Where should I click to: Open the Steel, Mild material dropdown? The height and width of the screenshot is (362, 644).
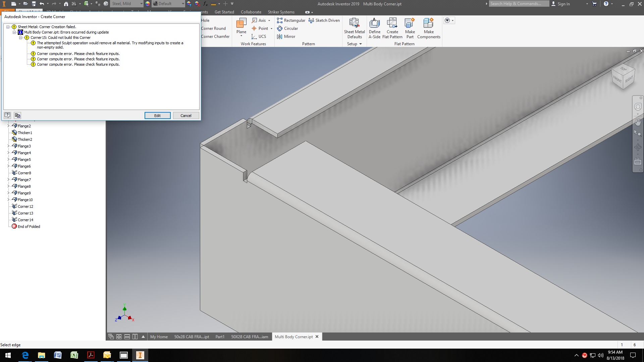pos(141,4)
